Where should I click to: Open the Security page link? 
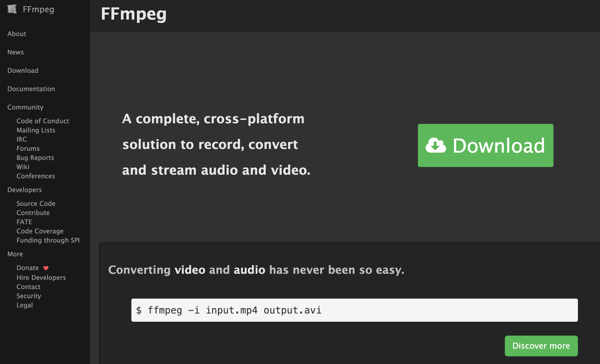pyautogui.click(x=29, y=296)
